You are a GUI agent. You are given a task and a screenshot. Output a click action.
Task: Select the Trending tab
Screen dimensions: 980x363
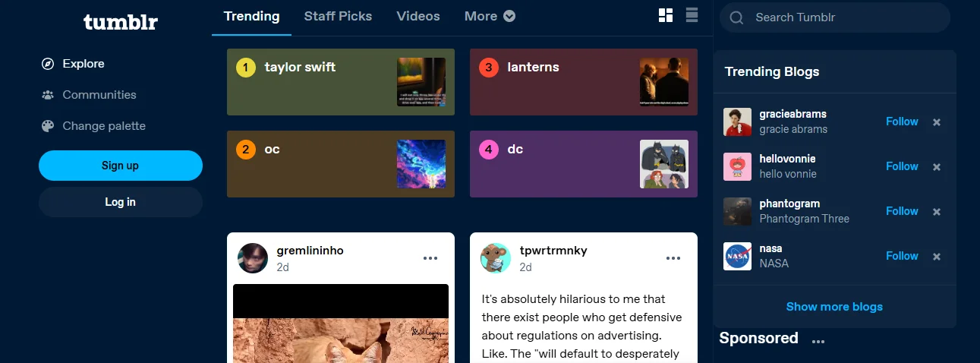[x=251, y=16]
